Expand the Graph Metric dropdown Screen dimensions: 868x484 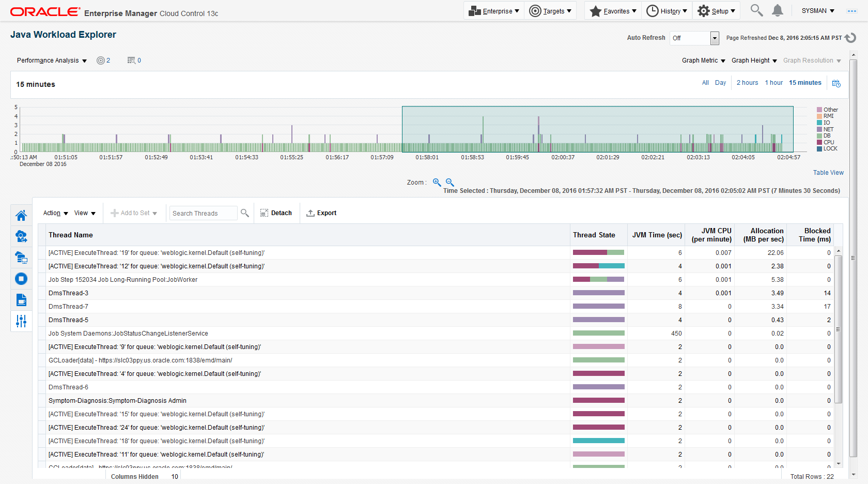point(703,61)
